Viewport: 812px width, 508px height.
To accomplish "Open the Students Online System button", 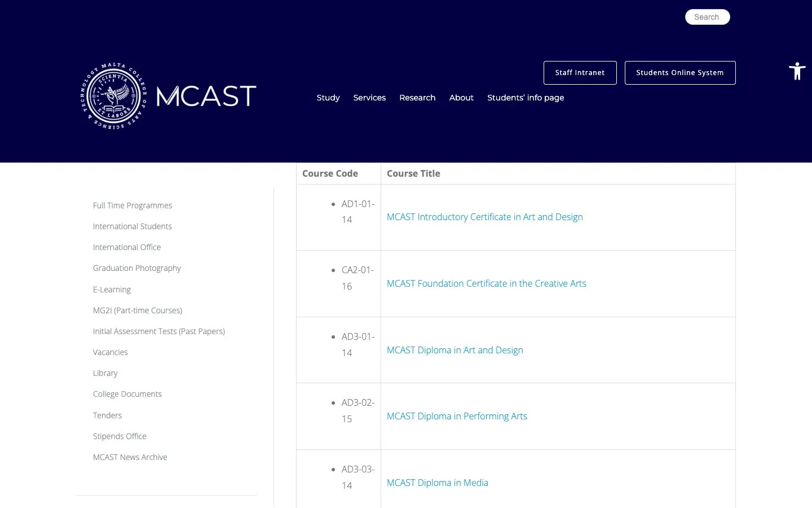I will [680, 73].
